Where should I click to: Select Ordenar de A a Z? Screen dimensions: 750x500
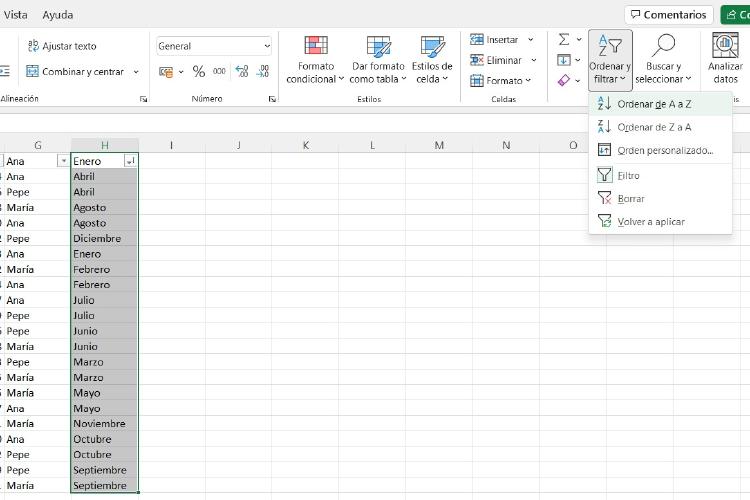point(660,104)
